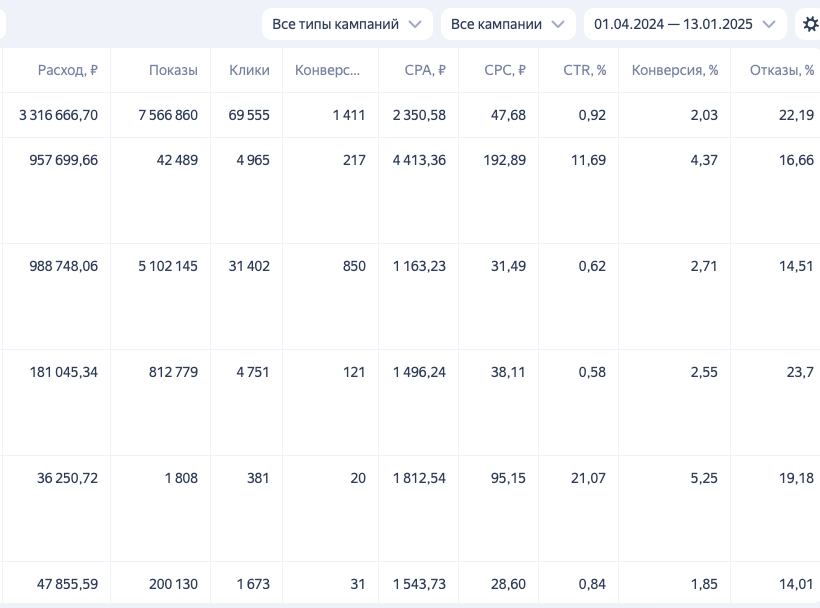Click the "Клики" column header
Image resolution: width=820 pixels, height=608 pixels.
(x=249, y=70)
